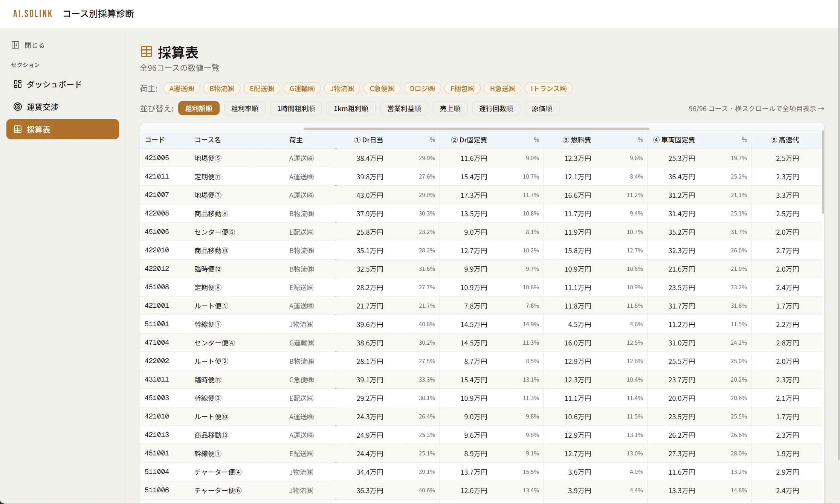
Task: Filter by shipper E配送㈱
Action: [262, 89]
